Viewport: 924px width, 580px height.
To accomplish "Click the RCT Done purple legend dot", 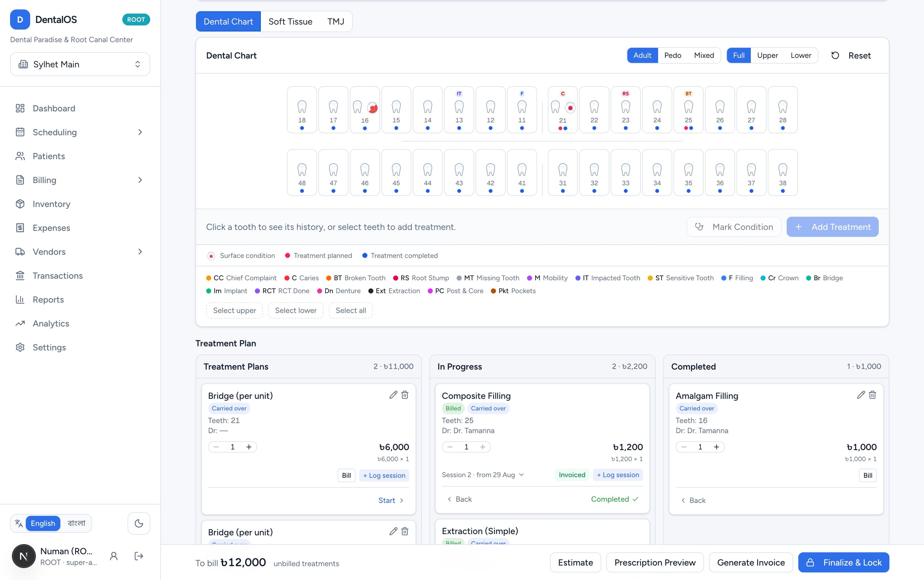I will pos(257,291).
